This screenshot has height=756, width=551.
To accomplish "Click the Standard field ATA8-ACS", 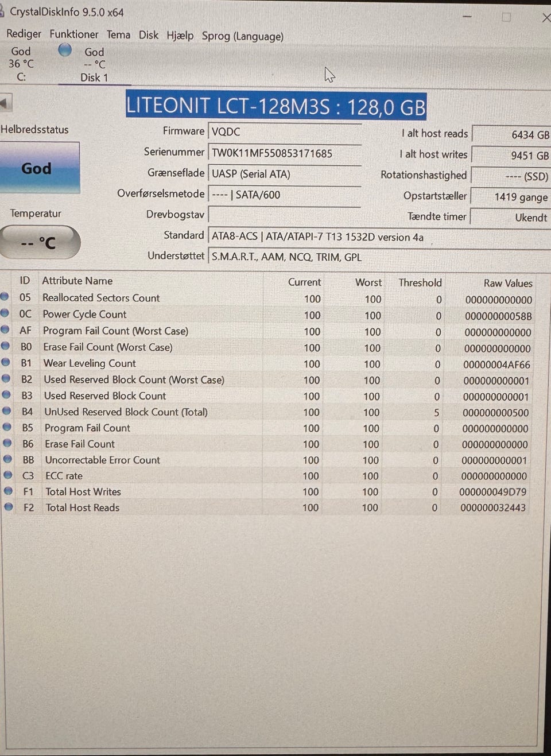I will tap(379, 237).
